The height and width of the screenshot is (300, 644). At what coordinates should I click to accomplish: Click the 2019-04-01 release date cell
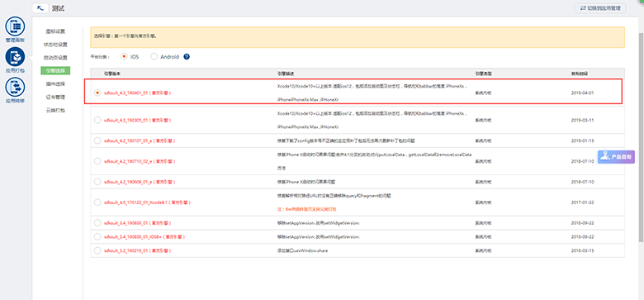coord(582,93)
